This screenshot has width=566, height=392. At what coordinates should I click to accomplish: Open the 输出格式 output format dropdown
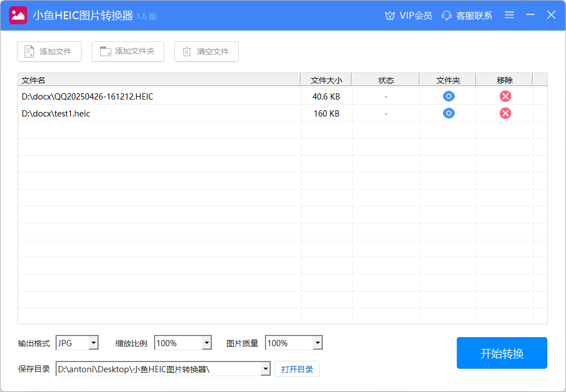coord(93,342)
